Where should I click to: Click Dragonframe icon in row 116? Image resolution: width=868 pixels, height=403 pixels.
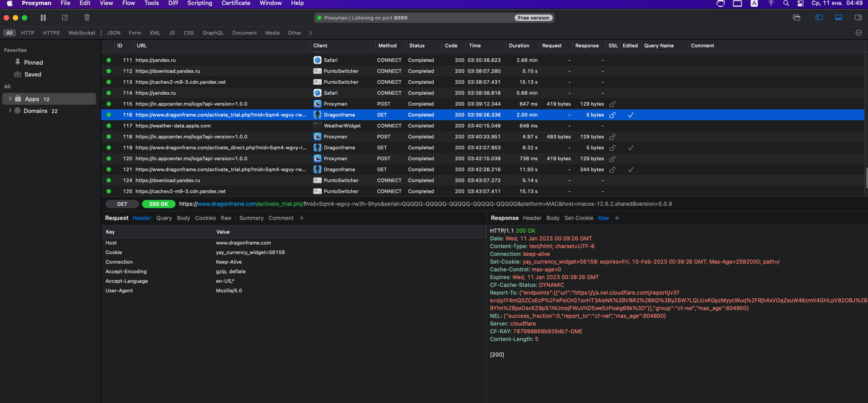pos(318,115)
